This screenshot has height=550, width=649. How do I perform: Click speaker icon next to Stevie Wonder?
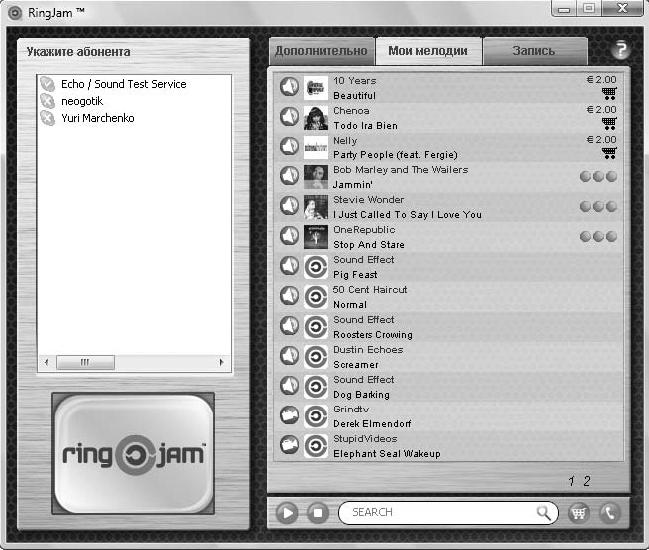[x=289, y=207]
